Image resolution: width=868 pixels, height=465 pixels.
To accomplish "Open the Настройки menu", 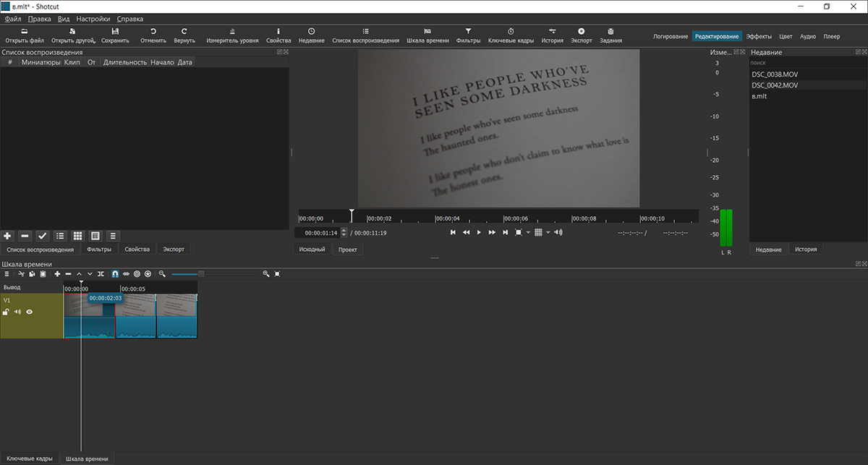I will pyautogui.click(x=93, y=19).
